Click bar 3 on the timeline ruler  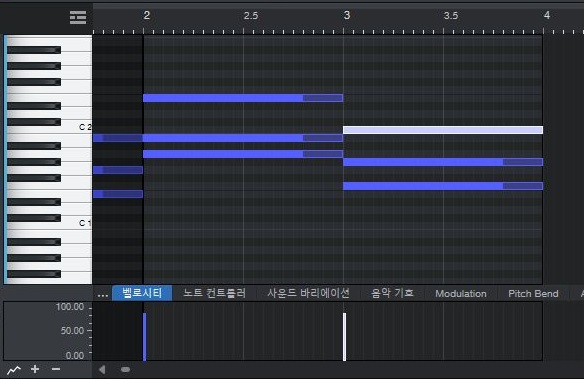347,15
